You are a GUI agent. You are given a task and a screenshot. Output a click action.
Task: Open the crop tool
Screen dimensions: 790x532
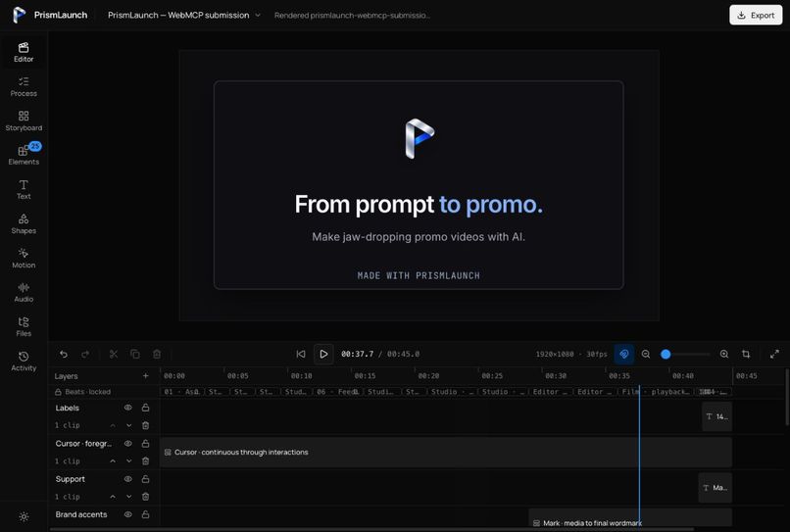pyautogui.click(x=746, y=354)
